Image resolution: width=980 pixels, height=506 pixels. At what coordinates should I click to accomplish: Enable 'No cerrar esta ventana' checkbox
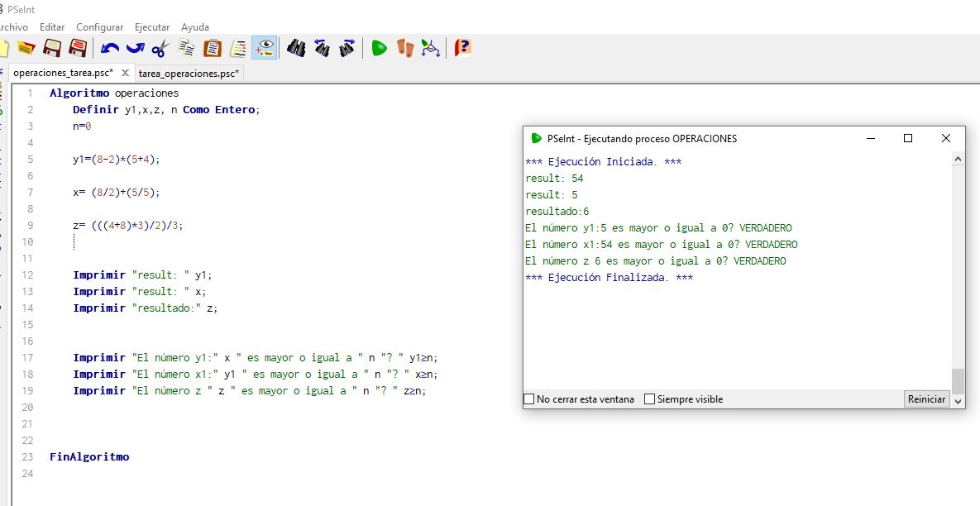[528, 399]
